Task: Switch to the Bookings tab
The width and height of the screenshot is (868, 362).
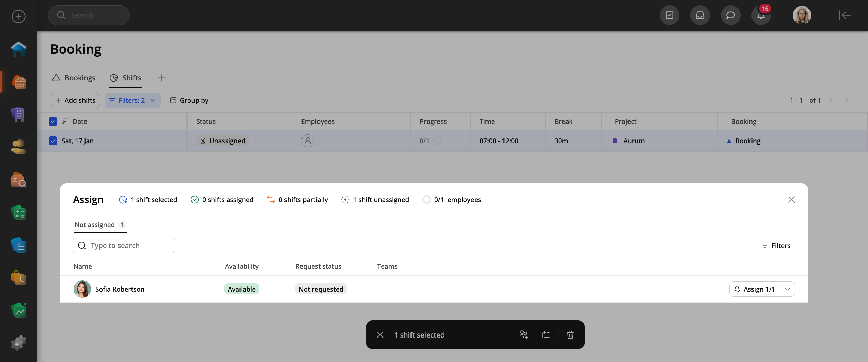Action: pos(74,78)
